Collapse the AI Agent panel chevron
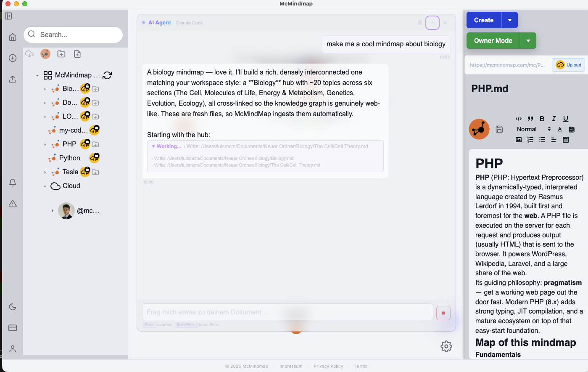The image size is (588, 372). tap(432, 23)
